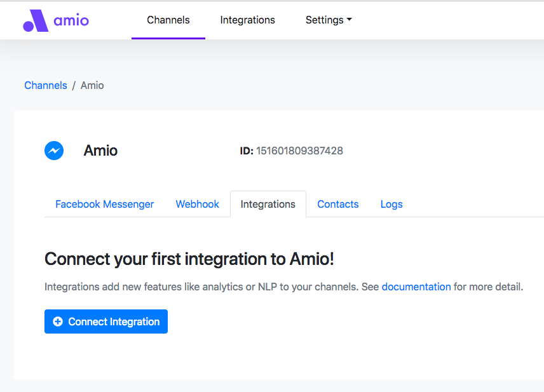Open the Contacts tab
This screenshot has width=544, height=392.
[x=338, y=205]
